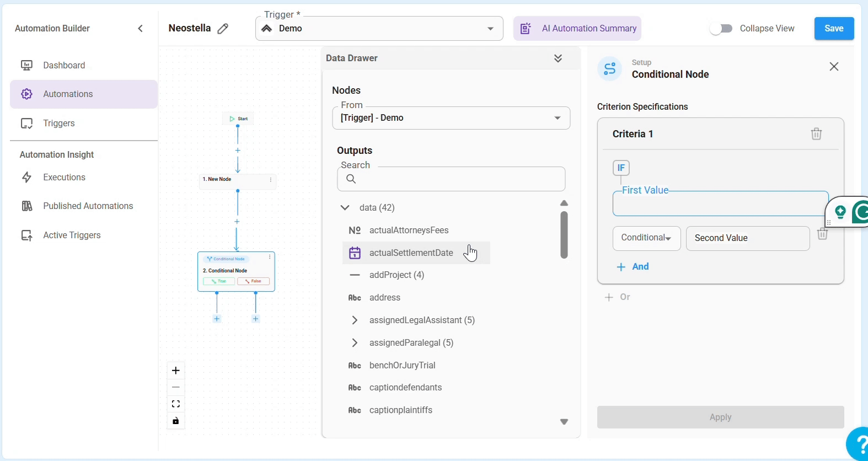
Task: Click the AI summary sparkle icon
Action: click(x=526, y=29)
